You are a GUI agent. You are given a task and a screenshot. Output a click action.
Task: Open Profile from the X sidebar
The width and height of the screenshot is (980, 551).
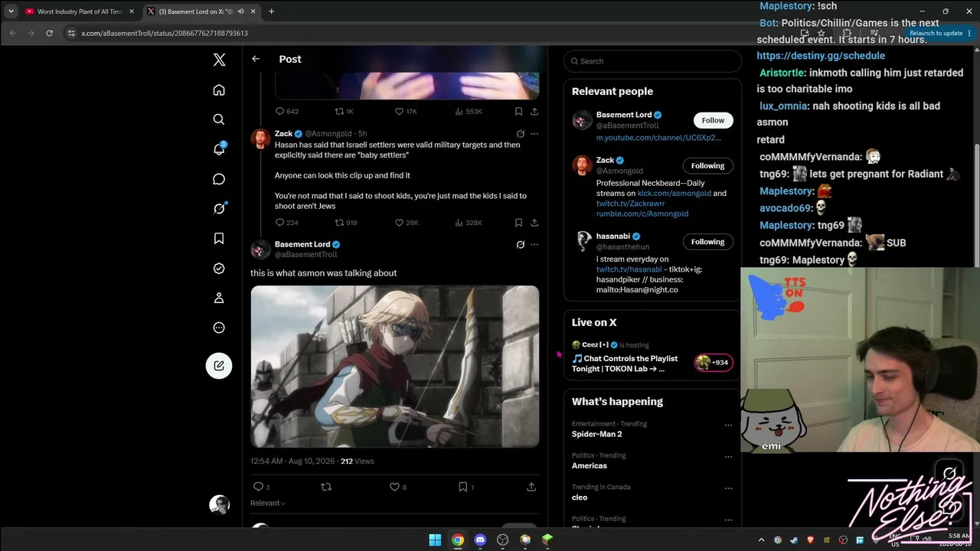pos(219,298)
